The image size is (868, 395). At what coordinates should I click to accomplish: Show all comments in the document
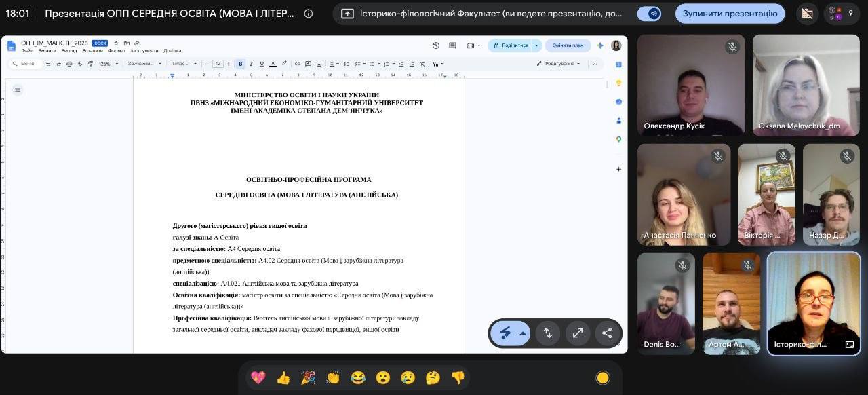[x=452, y=45]
